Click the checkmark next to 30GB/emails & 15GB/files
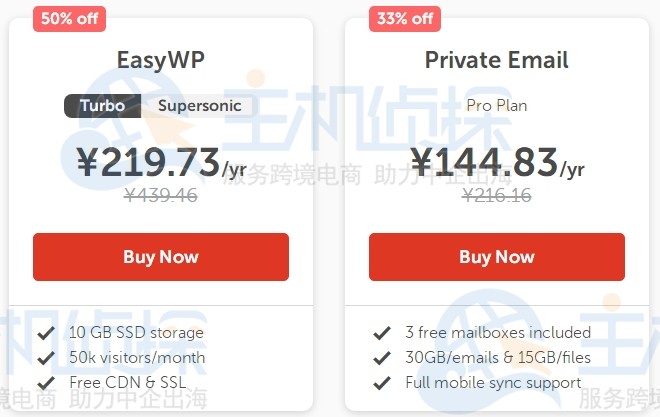 pos(381,358)
